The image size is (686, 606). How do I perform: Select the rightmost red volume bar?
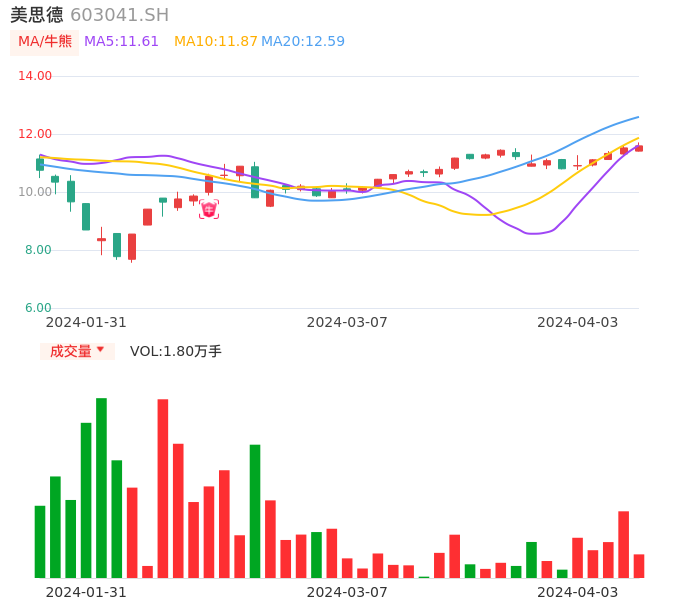[639, 566]
